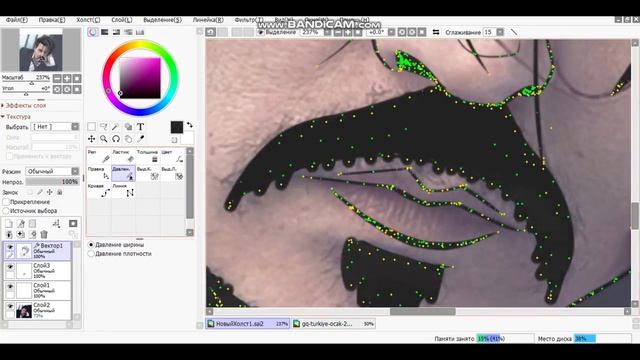Select the Move tool

tap(91, 139)
